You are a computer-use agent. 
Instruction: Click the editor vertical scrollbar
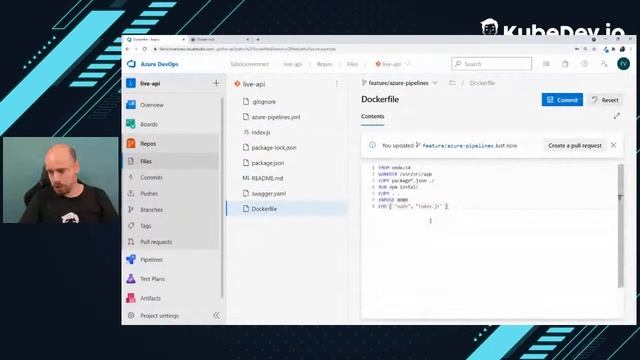pos(621,226)
